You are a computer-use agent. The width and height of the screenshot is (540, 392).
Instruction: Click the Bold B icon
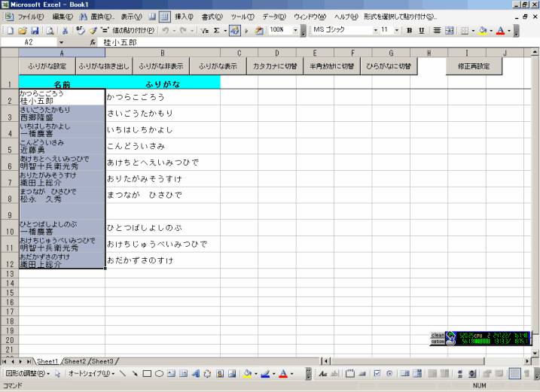(x=410, y=31)
